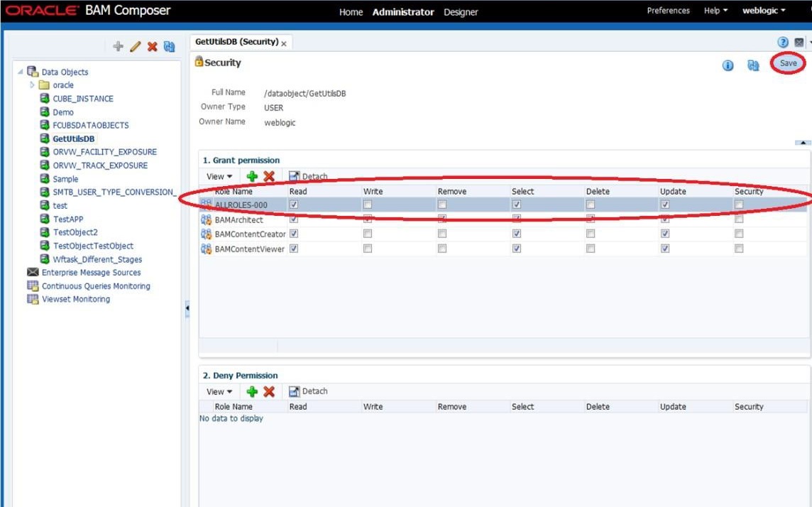Add a role in Deny Permission section
The height and width of the screenshot is (507, 812).
point(251,391)
